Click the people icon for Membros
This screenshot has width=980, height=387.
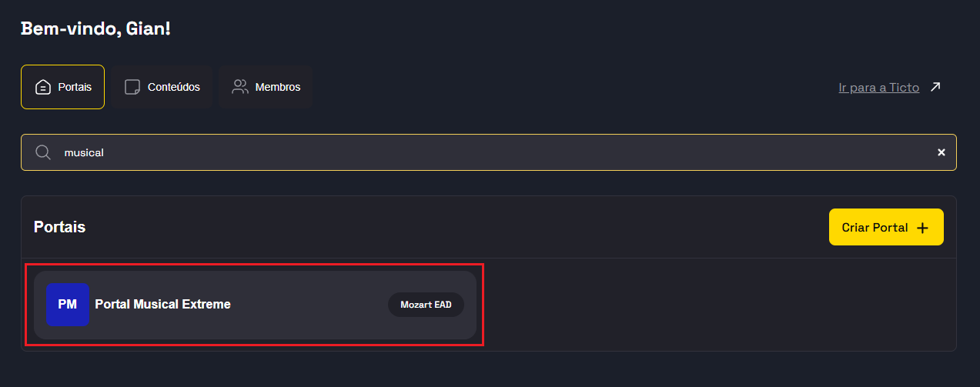pos(240,87)
